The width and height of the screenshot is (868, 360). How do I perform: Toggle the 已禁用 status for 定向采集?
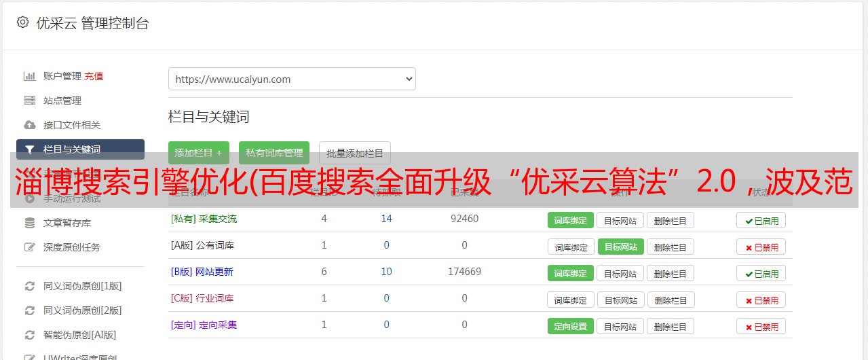[x=761, y=326]
